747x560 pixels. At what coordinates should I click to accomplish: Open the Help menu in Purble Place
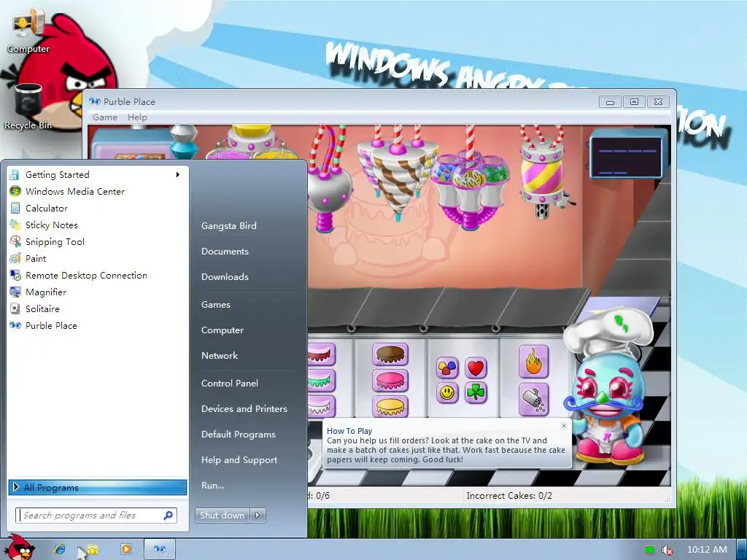(137, 117)
